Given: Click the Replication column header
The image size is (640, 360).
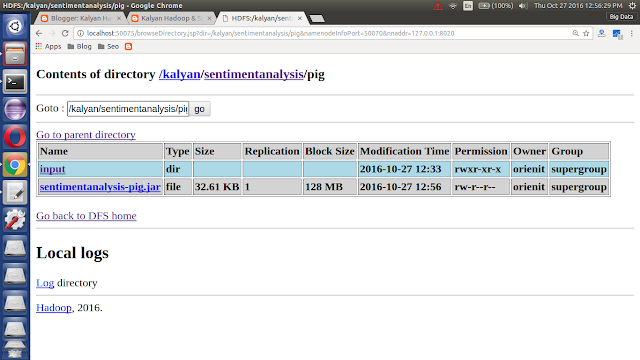Looking at the screenshot, I should coord(272,151).
